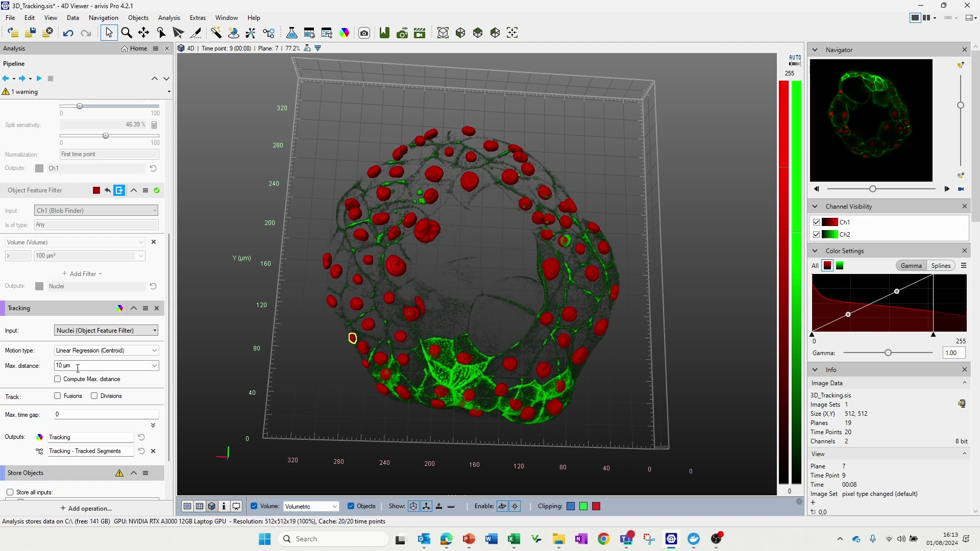Take a snapshot with camera icon
The width and height of the screenshot is (980, 551).
[364, 33]
